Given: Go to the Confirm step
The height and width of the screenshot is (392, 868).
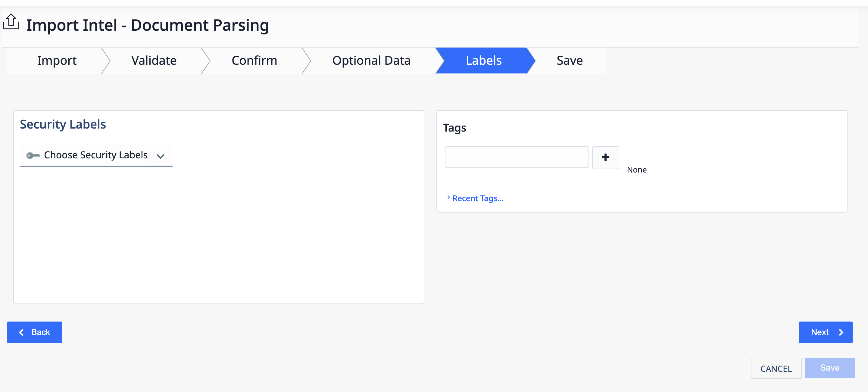Looking at the screenshot, I should point(254,61).
